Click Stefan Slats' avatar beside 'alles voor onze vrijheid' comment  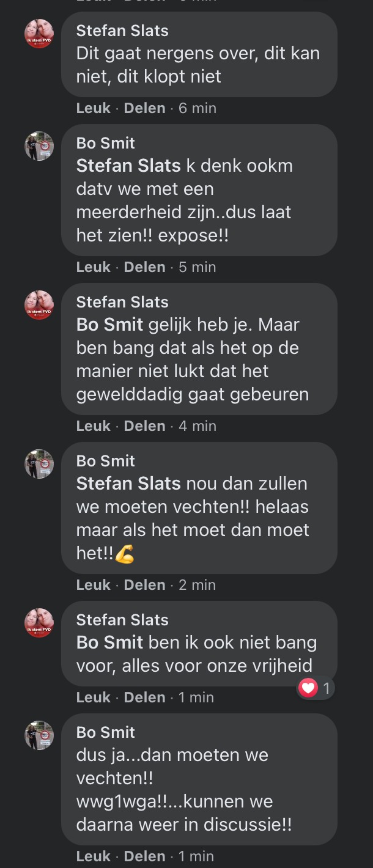click(x=39, y=623)
